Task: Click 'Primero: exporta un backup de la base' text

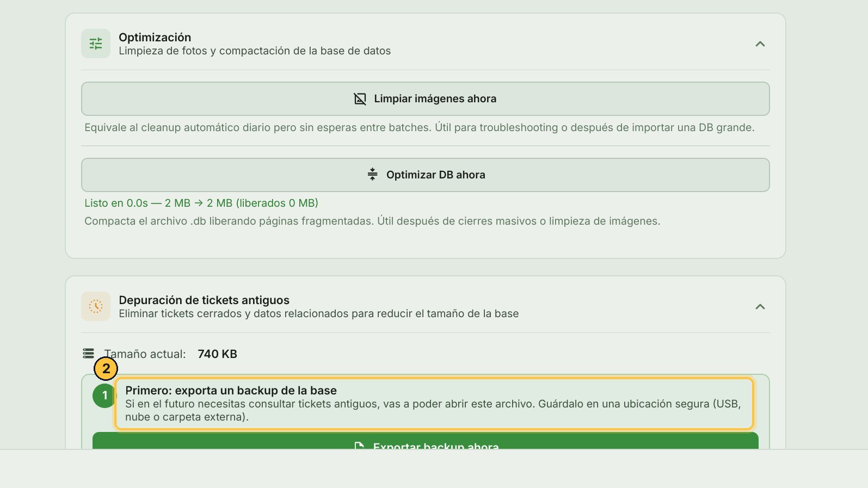Action: (231, 391)
